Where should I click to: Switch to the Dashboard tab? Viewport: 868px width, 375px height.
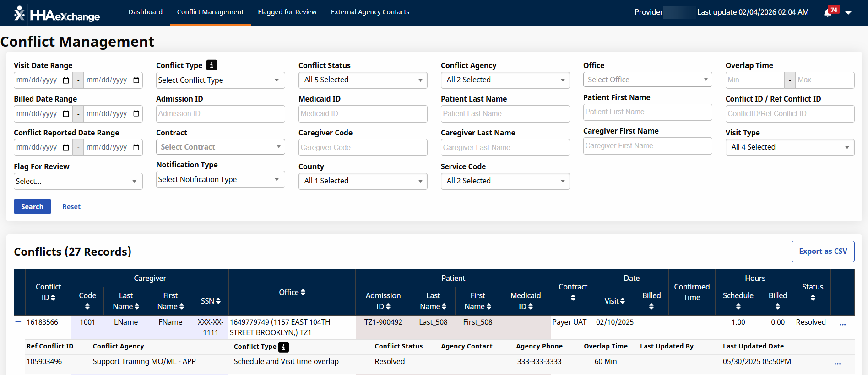(x=145, y=12)
